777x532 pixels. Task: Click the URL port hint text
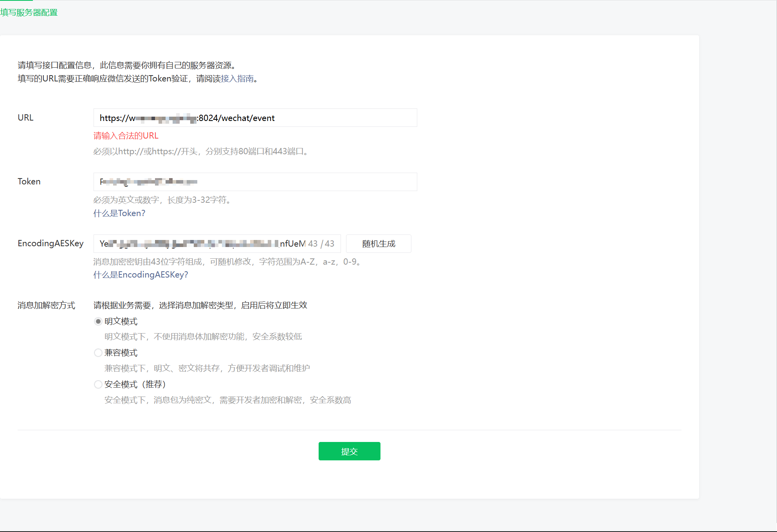(x=201, y=151)
